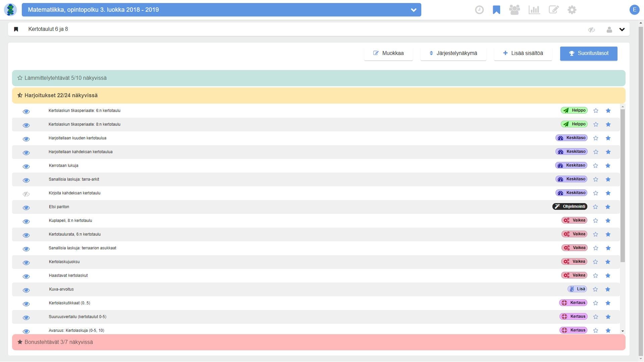Click the filled star for Kuva-arvoitus
This screenshot has width=644, height=362.
click(x=608, y=289)
